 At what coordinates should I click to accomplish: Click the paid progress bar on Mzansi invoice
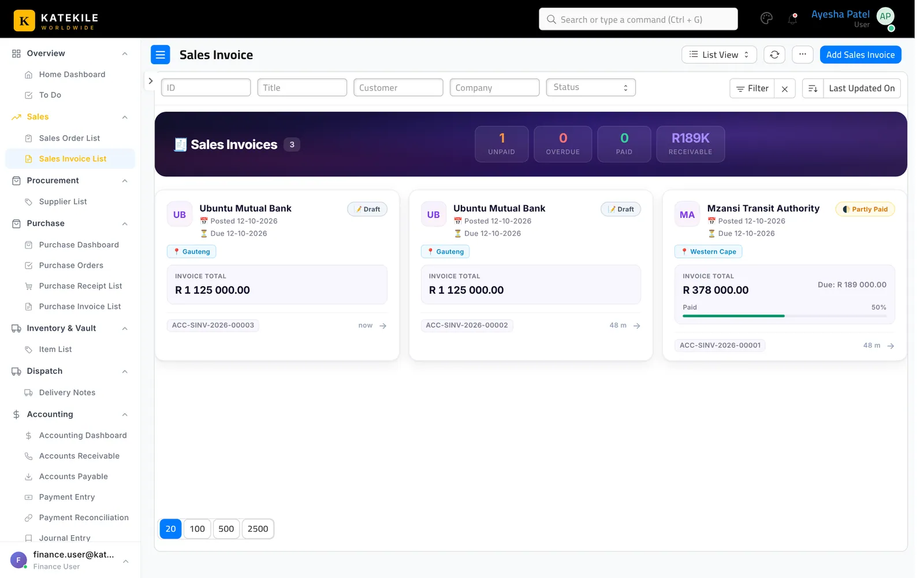(784, 316)
